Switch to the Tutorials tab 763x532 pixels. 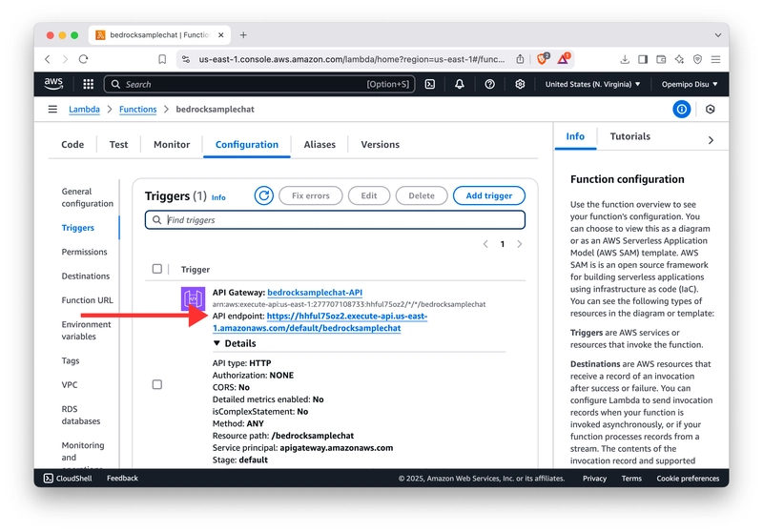click(629, 136)
